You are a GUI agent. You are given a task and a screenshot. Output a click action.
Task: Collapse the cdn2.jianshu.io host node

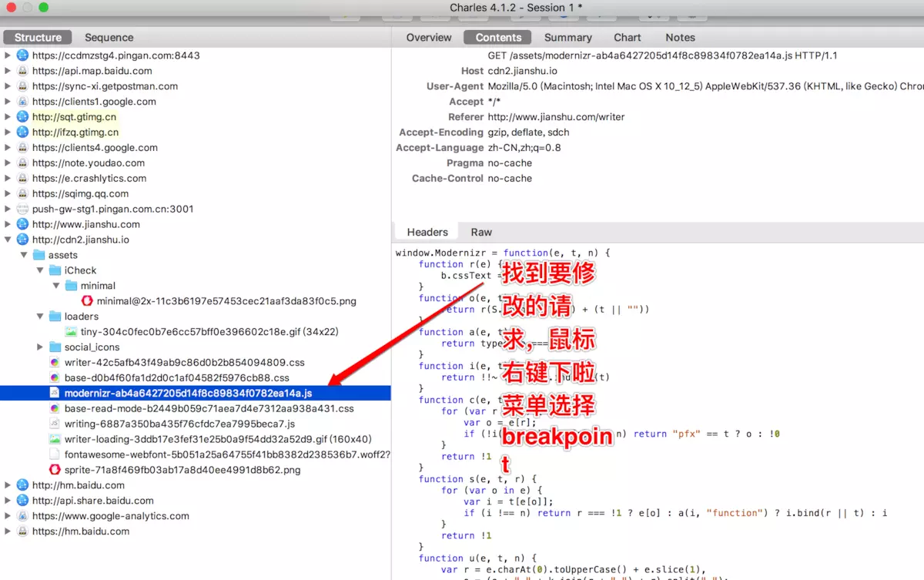[x=8, y=240]
